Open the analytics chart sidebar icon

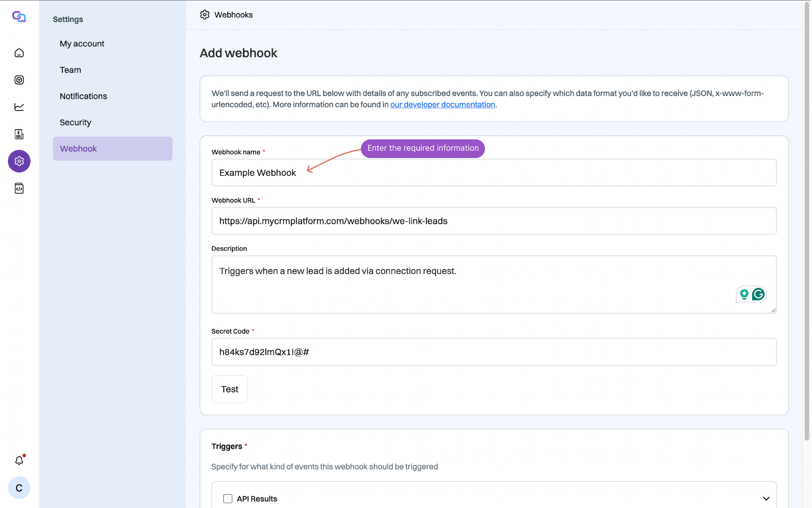[19, 107]
